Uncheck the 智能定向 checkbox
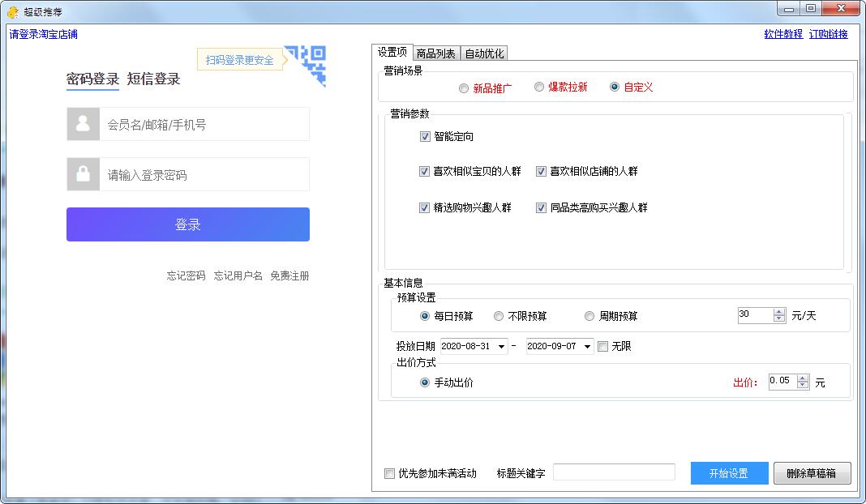Screen dimensions: 866x504 coord(425,137)
